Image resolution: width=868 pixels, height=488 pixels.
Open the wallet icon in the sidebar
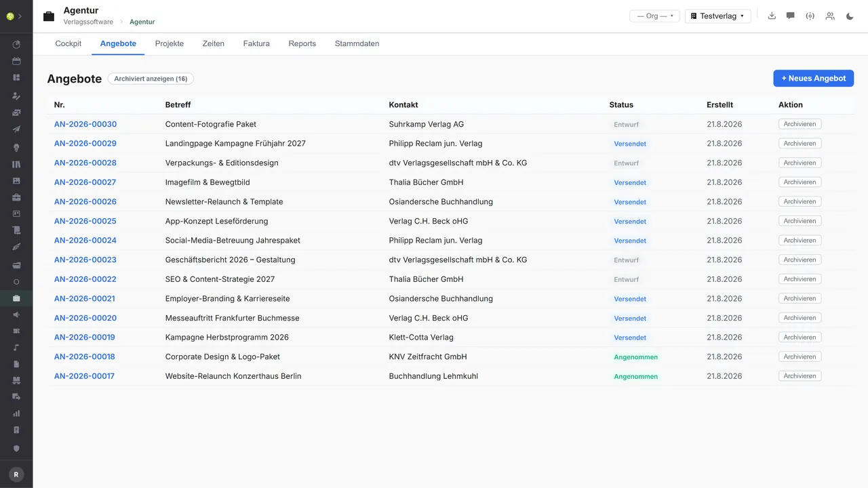pos(16,264)
